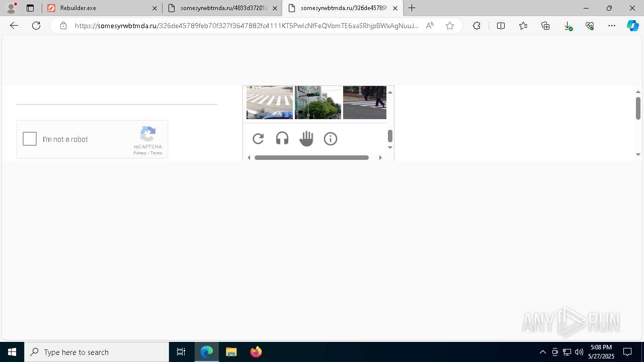Open a new browser tab
This screenshot has height=362, width=644.
point(412,8)
